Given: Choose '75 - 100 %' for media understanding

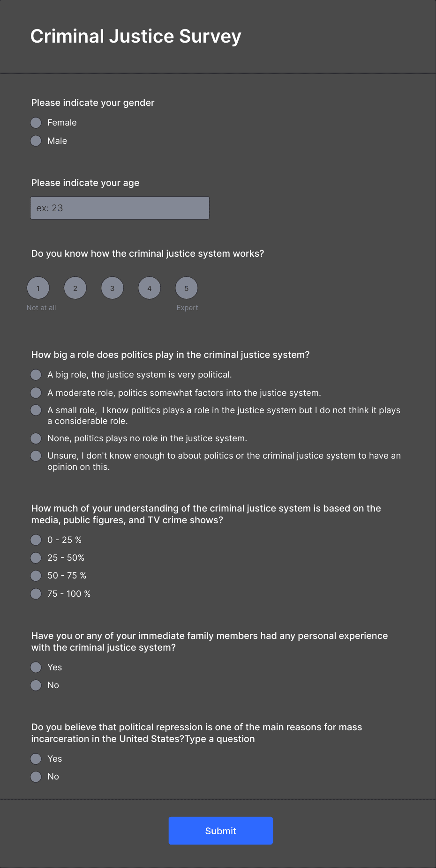Looking at the screenshot, I should [36, 594].
